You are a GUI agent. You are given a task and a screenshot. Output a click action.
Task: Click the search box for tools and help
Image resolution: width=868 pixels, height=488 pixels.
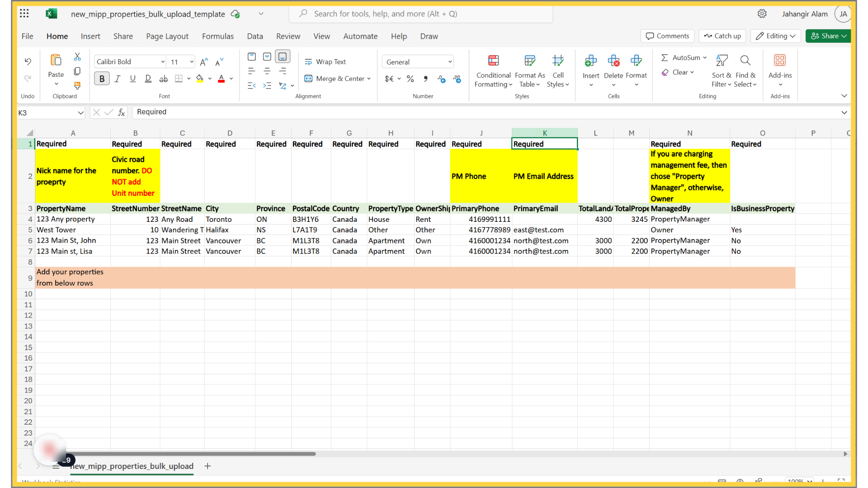pos(421,14)
